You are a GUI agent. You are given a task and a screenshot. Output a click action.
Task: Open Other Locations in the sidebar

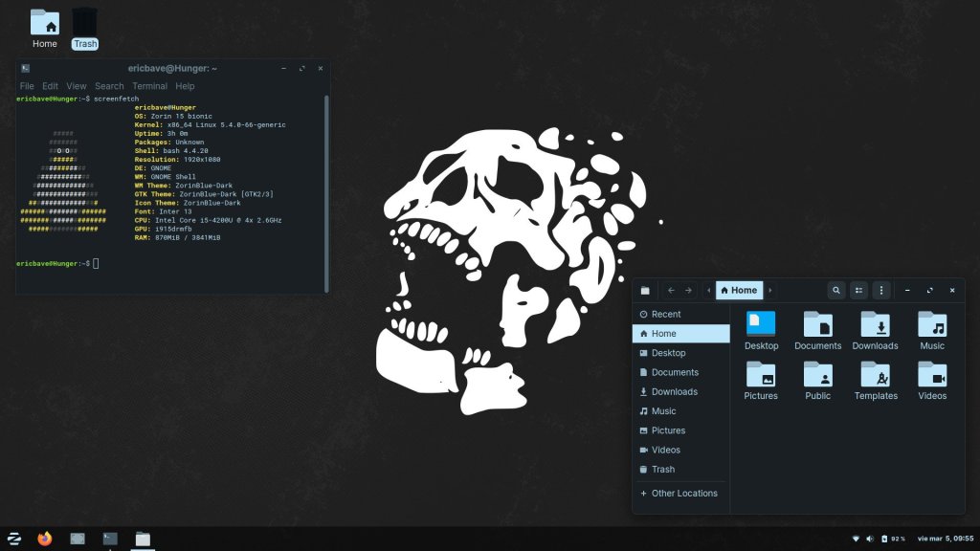(683, 494)
